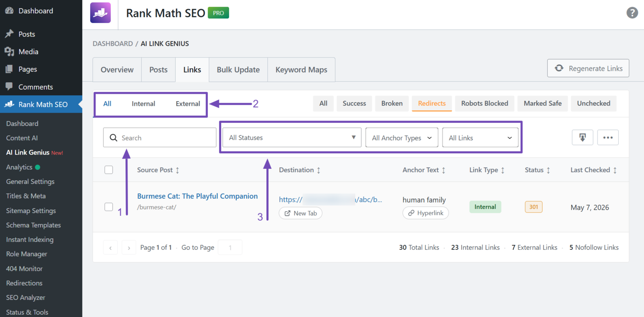Sort by Anchor Text column arrows
The image size is (644, 317).
point(443,170)
